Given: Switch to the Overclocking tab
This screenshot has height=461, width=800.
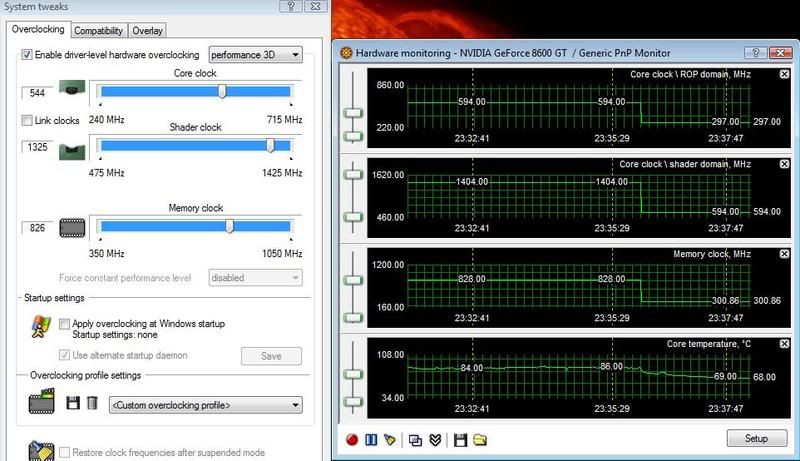Looking at the screenshot, I should (x=38, y=30).
